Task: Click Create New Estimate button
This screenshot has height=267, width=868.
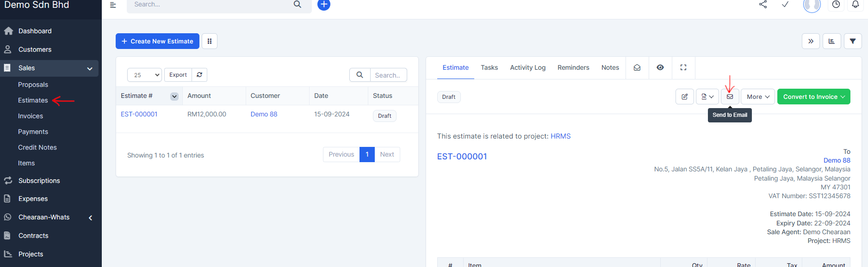Action: pos(157,41)
